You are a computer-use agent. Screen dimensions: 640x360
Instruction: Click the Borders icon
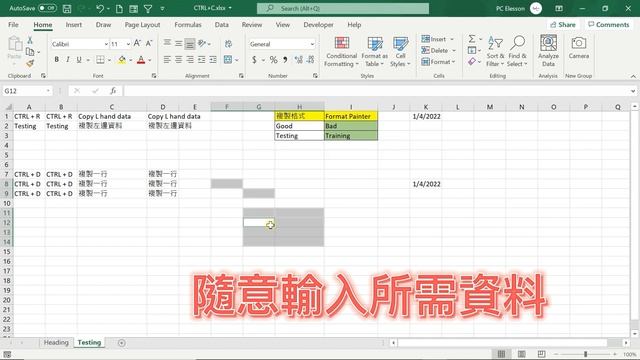tap(100, 60)
